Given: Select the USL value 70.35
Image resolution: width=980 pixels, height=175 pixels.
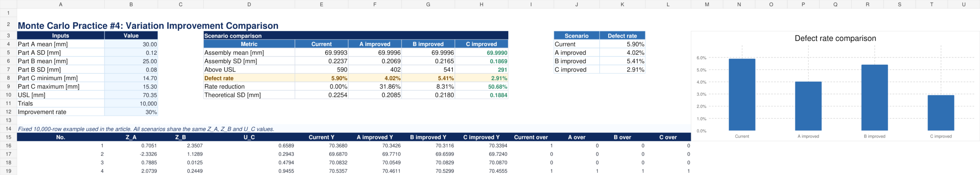Looking at the screenshot, I should click(131, 95).
